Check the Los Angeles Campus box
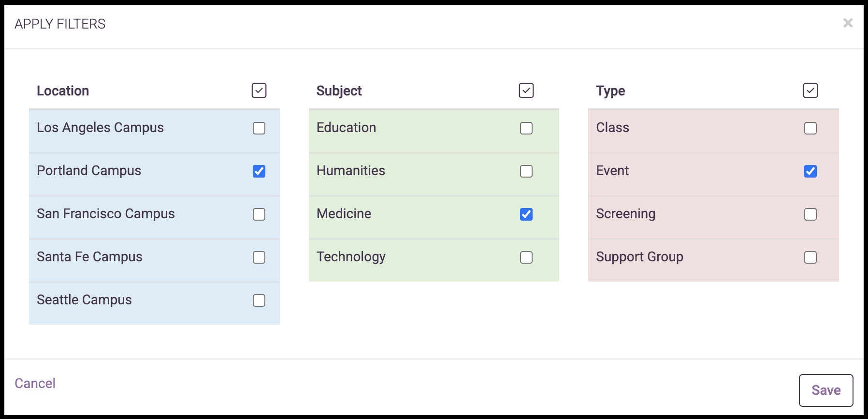 (259, 128)
